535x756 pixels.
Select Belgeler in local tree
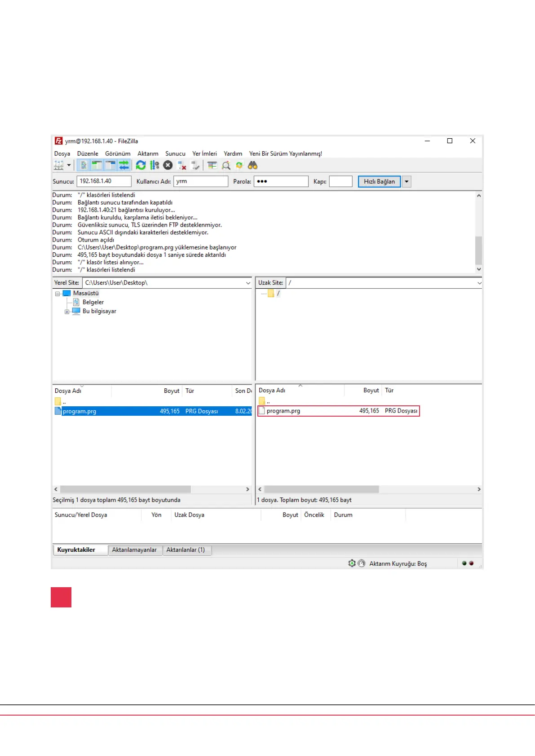click(x=93, y=302)
